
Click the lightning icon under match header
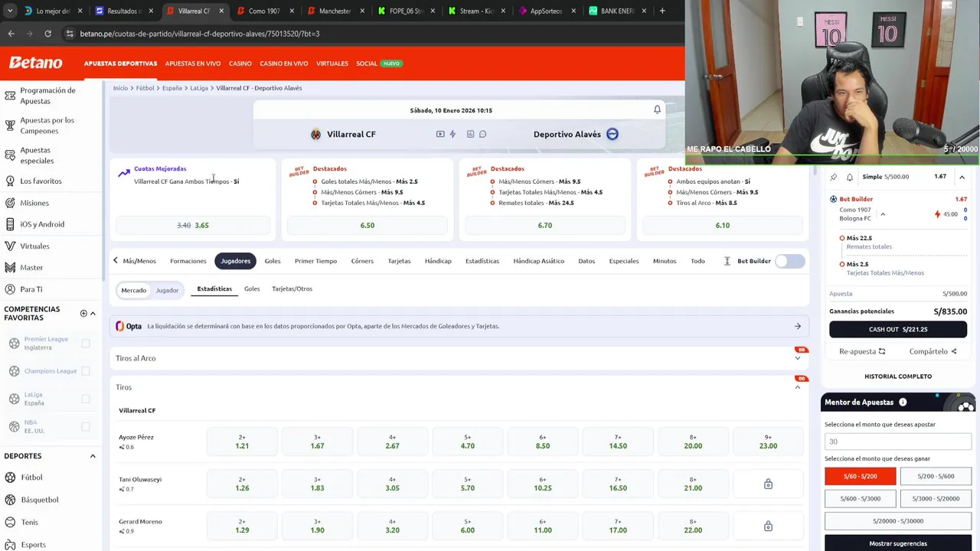[x=452, y=134]
